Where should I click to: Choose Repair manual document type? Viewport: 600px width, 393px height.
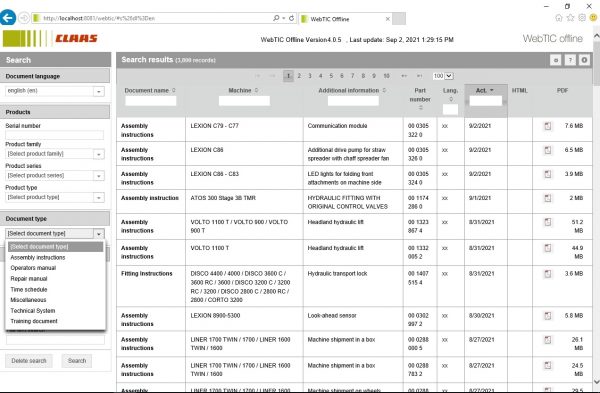point(29,279)
